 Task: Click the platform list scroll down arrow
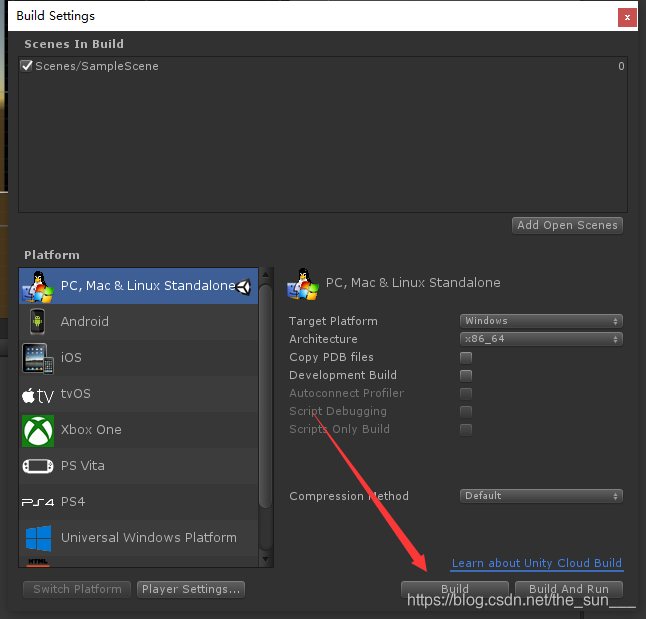tap(266, 560)
